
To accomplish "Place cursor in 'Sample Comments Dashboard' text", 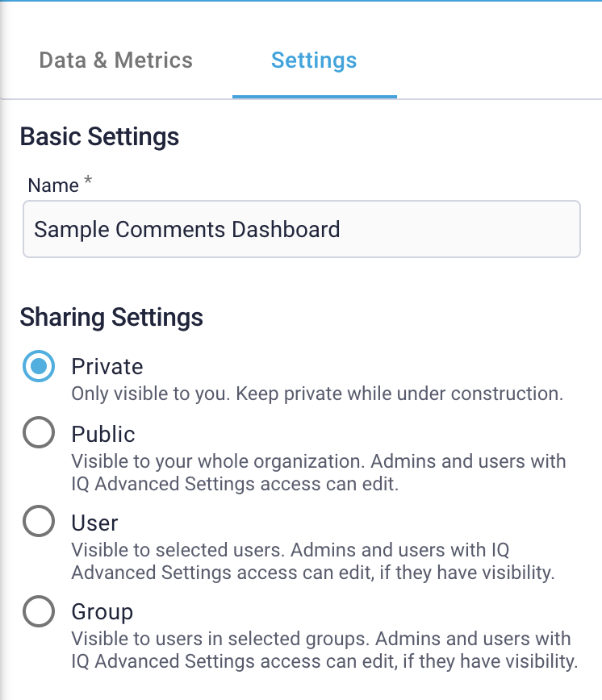I will 187,230.
